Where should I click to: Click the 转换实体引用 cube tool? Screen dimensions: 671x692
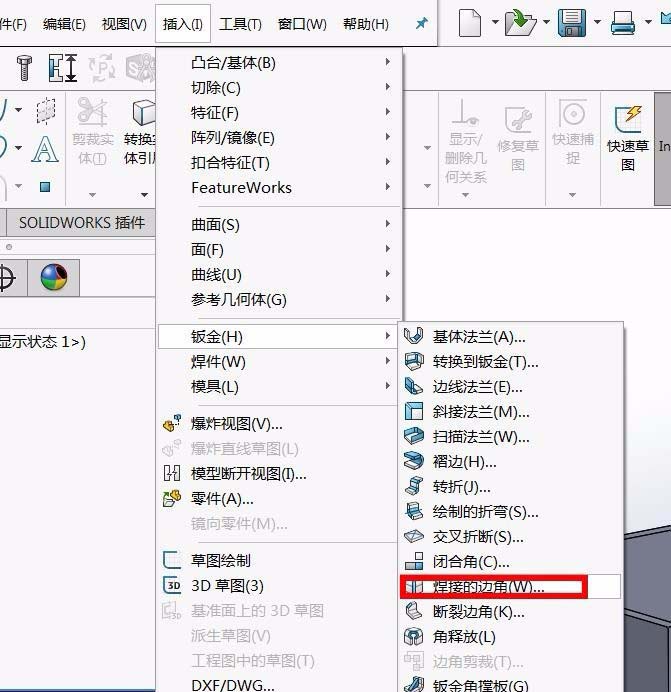(x=139, y=131)
